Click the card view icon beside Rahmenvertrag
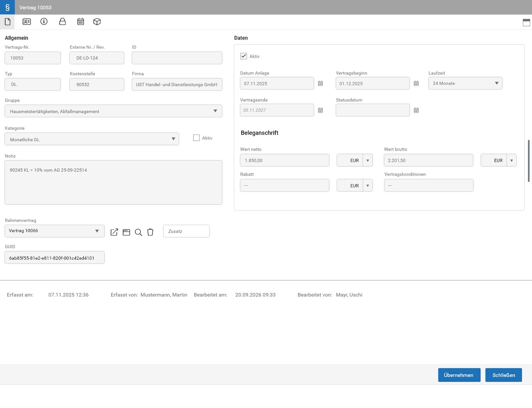 coord(126,232)
